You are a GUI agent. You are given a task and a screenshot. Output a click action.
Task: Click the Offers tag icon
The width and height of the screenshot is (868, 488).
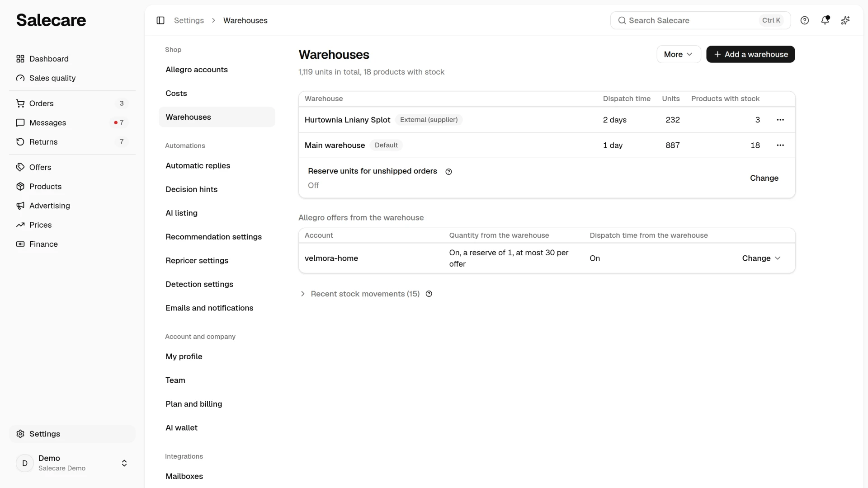tap(20, 167)
